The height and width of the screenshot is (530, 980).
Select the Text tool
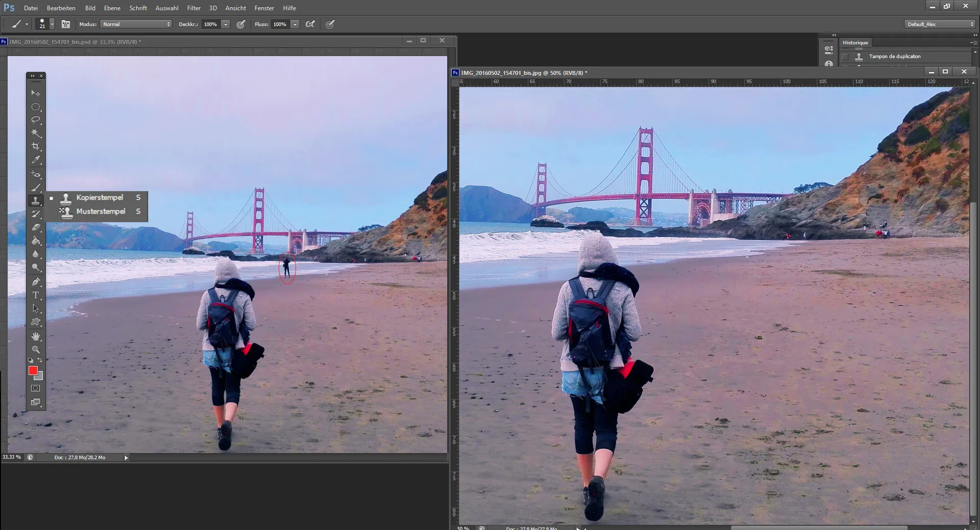pos(36,295)
